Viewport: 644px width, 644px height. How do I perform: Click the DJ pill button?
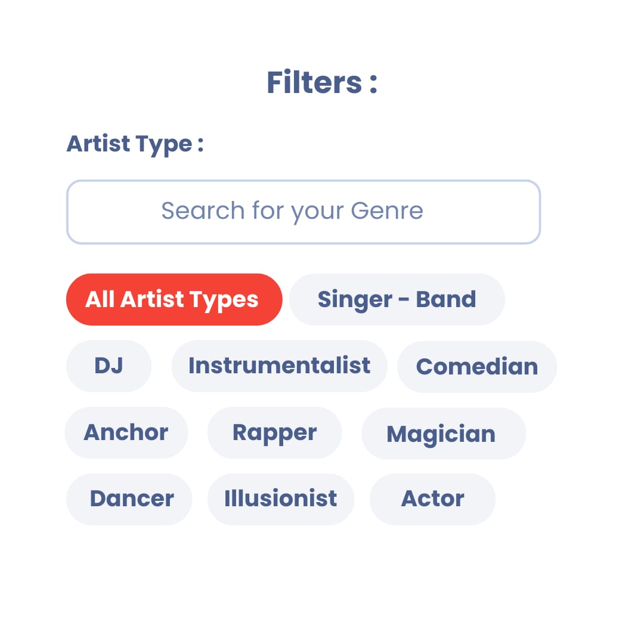pos(109,366)
